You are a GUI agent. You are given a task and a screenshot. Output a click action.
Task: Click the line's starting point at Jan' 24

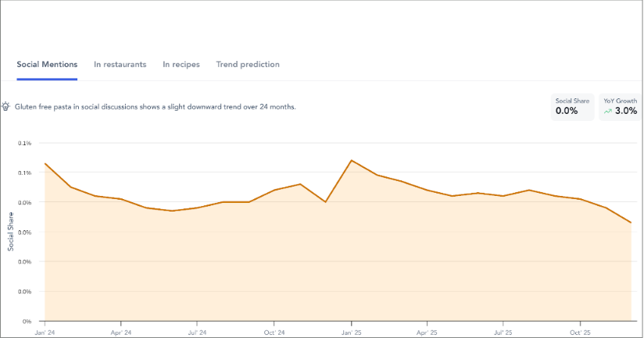[45, 164]
